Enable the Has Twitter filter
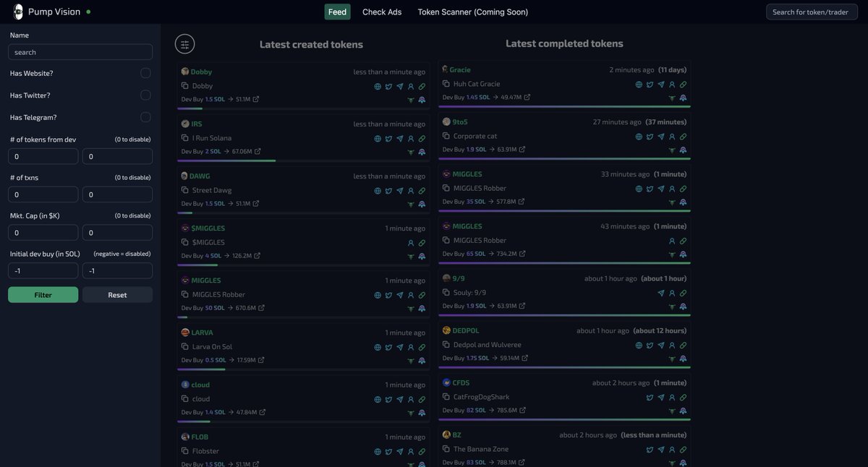This screenshot has width=868, height=467. point(145,95)
